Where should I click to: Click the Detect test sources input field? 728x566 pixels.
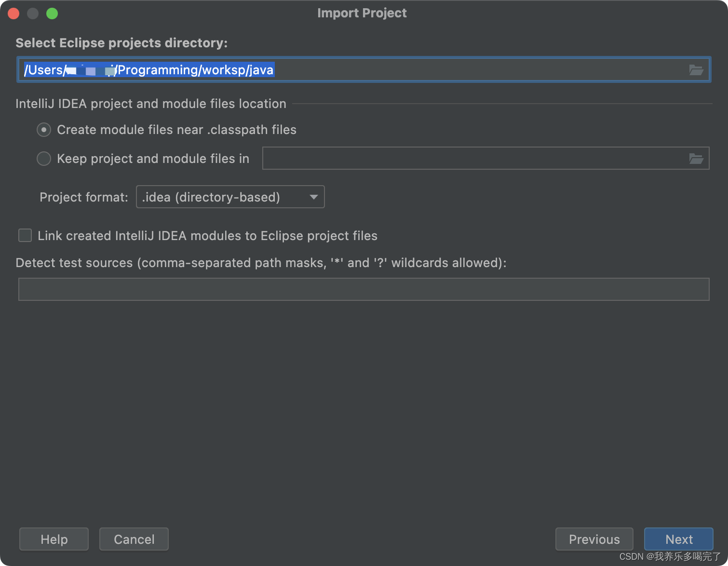point(364,289)
